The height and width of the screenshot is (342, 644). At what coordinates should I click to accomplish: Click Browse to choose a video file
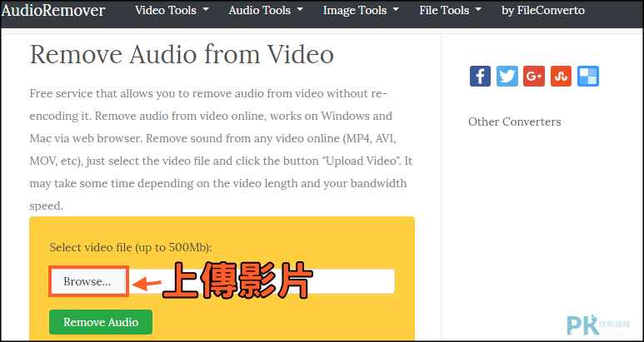click(87, 281)
